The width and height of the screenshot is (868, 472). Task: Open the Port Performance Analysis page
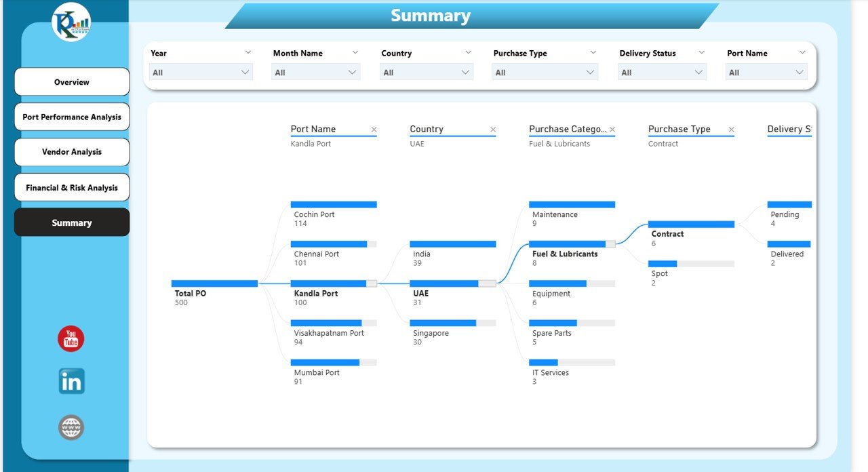[71, 117]
